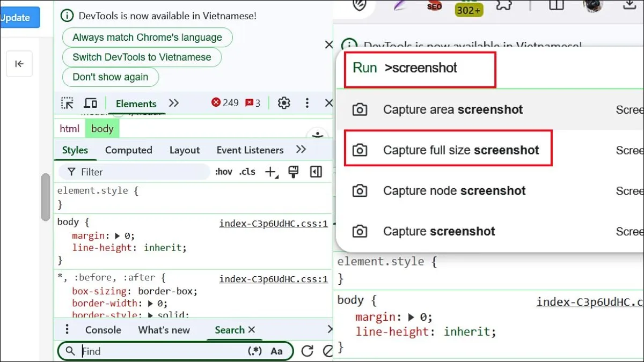Click the Switch DevTools to Vietnamese button
Image resolution: width=644 pixels, height=362 pixels.
click(142, 57)
